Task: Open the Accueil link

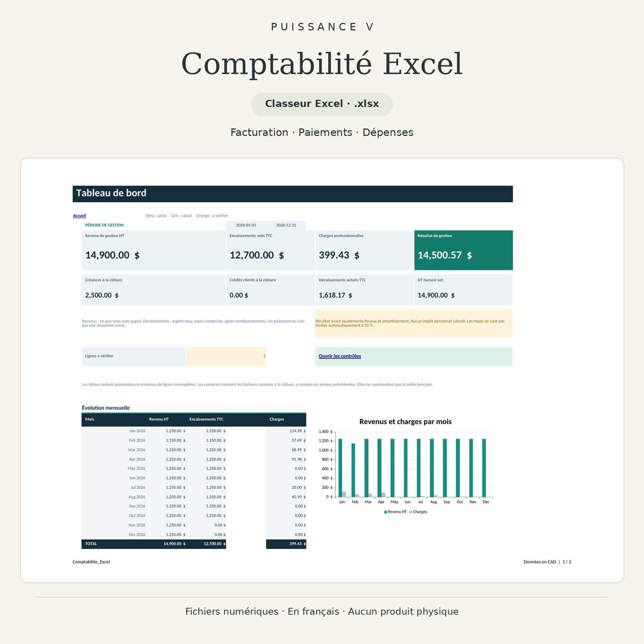Action: click(79, 216)
